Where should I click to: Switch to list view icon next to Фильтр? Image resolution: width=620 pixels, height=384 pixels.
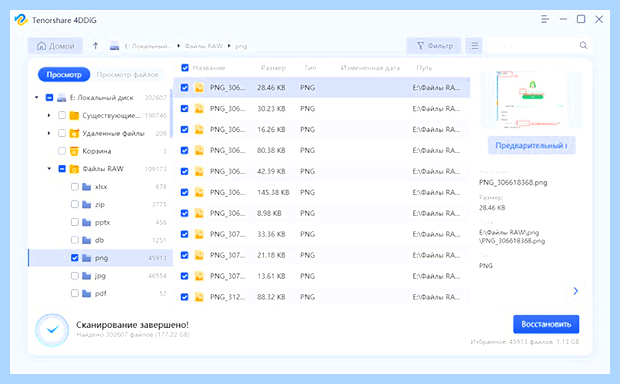(x=474, y=46)
